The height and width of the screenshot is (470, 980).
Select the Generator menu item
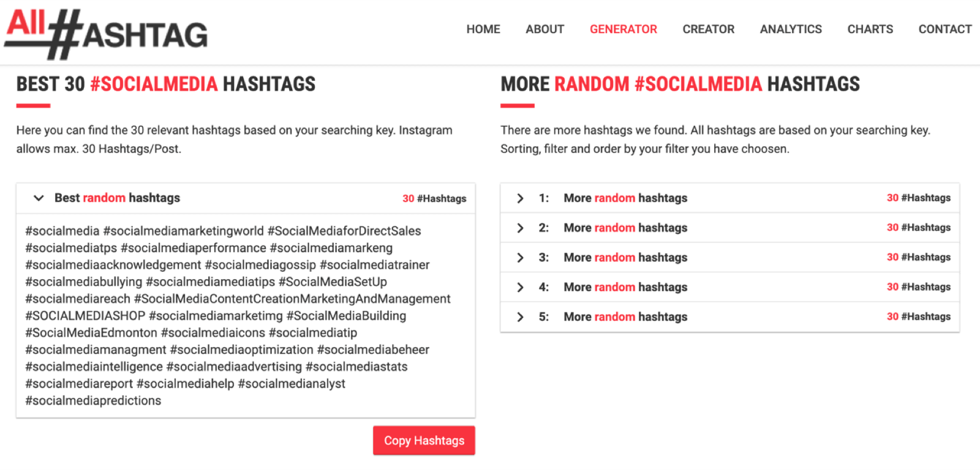click(623, 29)
